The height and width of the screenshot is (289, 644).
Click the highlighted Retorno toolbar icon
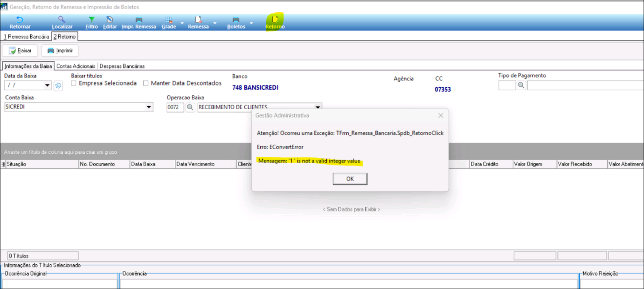275,20
